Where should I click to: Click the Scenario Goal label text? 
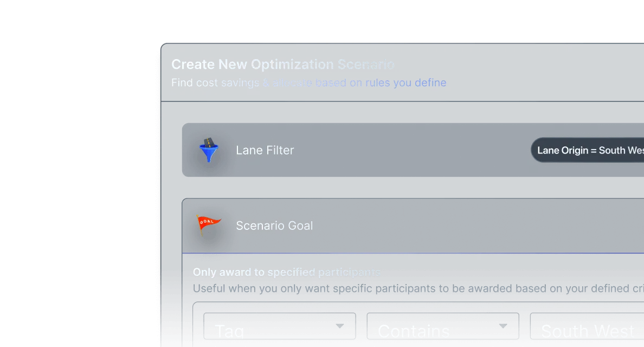274,226
